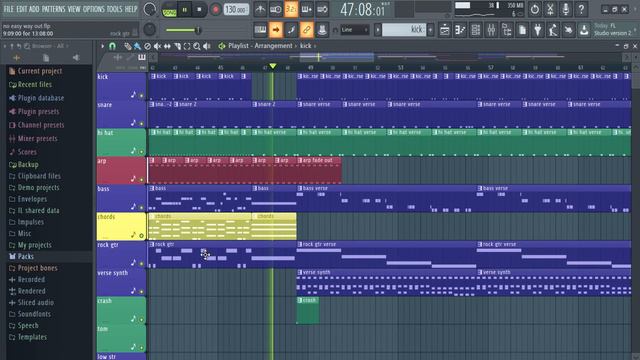Select playlist mute tool
The height and width of the screenshot is (360, 640).
(157, 46)
